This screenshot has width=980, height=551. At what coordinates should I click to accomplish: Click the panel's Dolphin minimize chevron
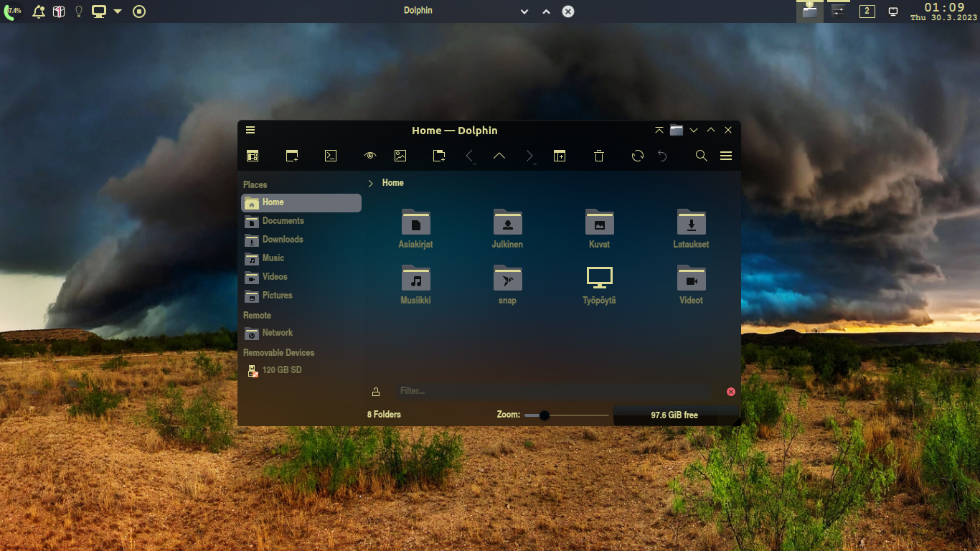(524, 11)
